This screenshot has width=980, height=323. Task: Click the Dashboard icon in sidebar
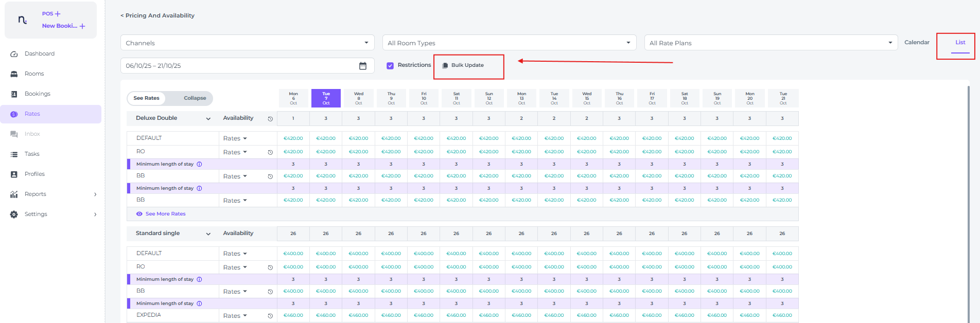point(14,54)
